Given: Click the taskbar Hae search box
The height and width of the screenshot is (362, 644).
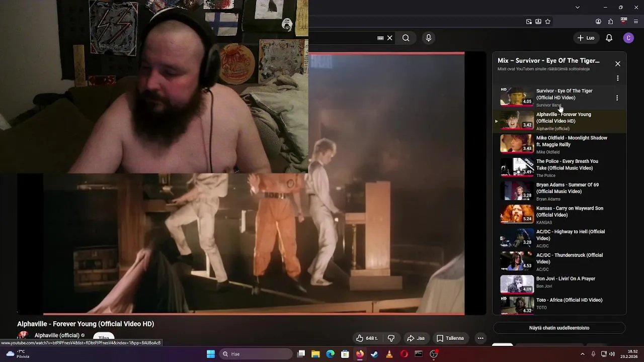Looking at the screenshot, I should coord(256,354).
